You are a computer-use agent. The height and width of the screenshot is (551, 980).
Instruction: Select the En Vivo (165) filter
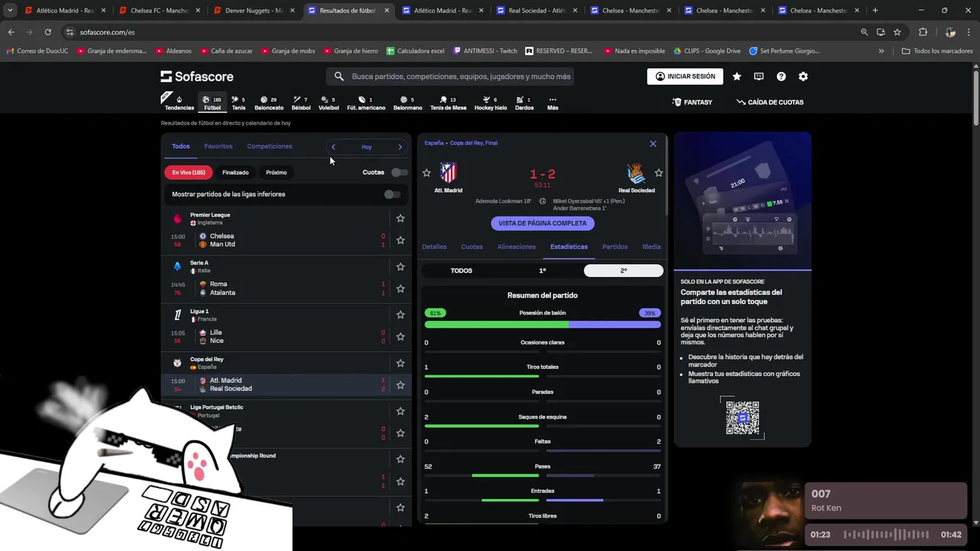coord(188,172)
